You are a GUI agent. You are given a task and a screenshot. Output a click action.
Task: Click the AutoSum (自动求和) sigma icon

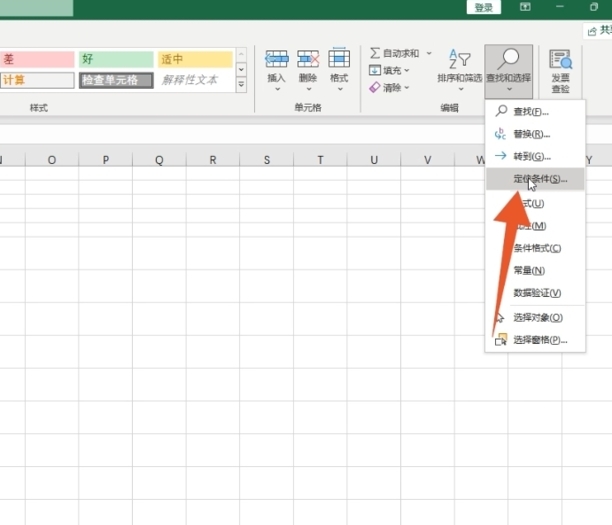coord(376,53)
